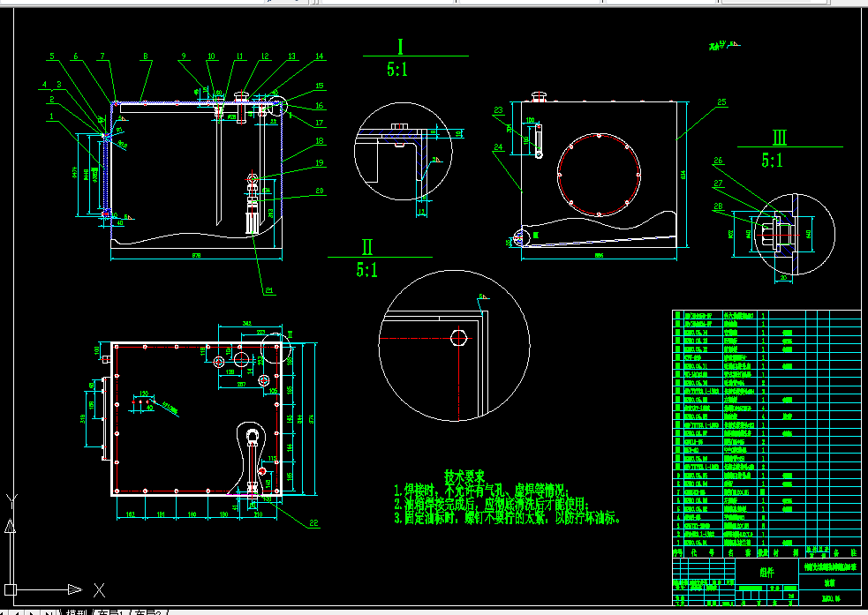
Task: Select technical requirement line 2 about cleaning
Action: [x=492, y=504]
